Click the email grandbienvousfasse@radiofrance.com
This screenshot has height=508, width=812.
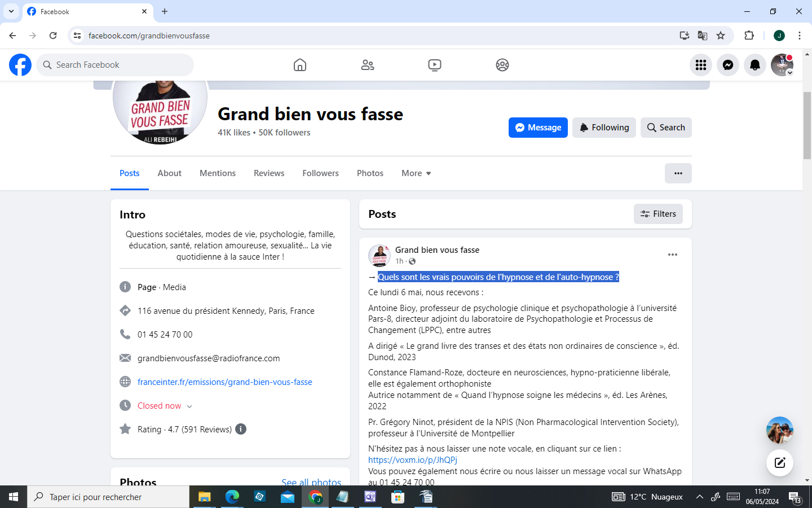(209, 358)
